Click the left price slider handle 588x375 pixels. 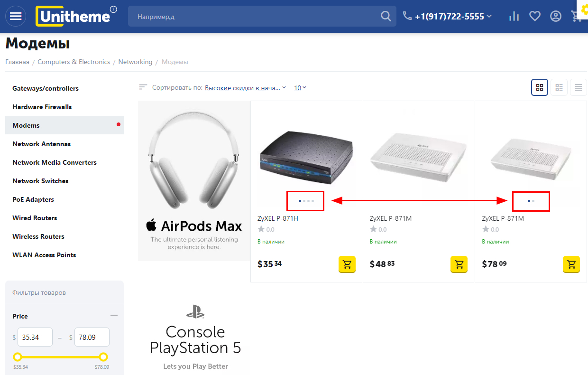(x=18, y=357)
